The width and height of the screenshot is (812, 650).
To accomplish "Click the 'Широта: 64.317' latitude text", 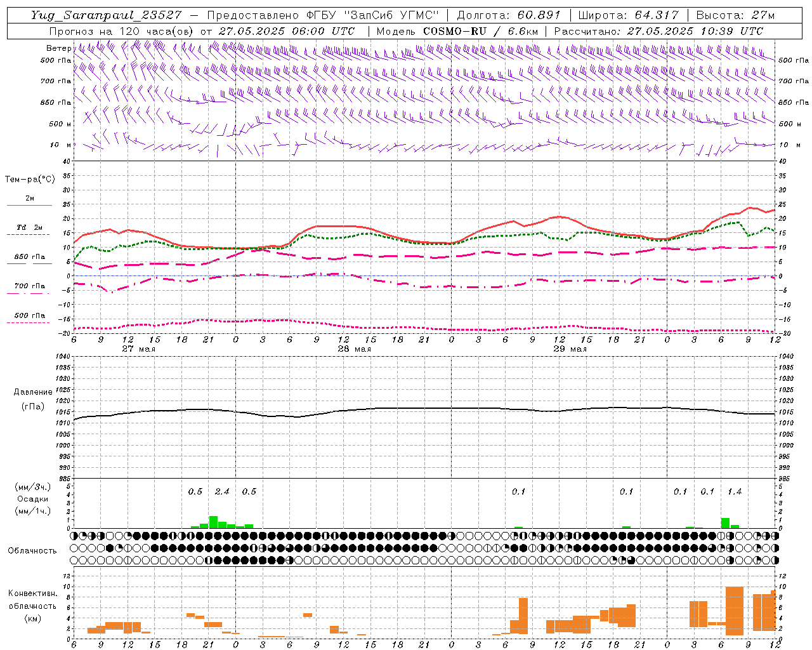I will pyautogui.click(x=628, y=15).
